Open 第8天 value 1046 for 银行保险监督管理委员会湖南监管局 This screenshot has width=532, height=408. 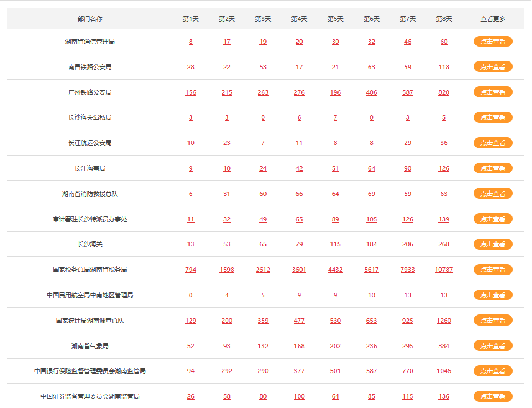tap(444, 371)
